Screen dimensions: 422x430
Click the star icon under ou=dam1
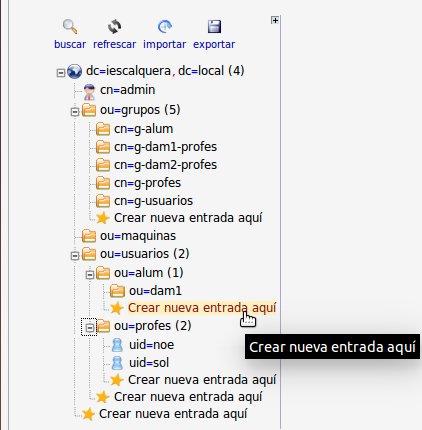(x=117, y=308)
